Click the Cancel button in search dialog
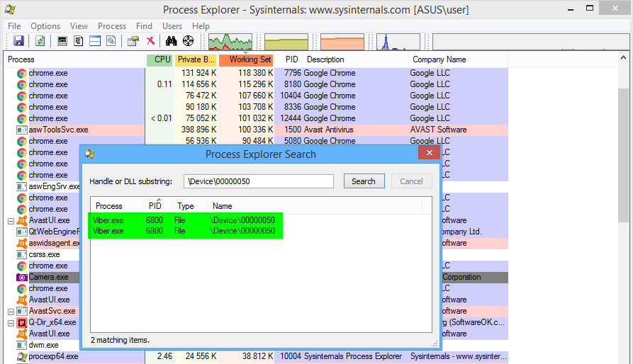The height and width of the screenshot is (364, 633). tap(411, 181)
